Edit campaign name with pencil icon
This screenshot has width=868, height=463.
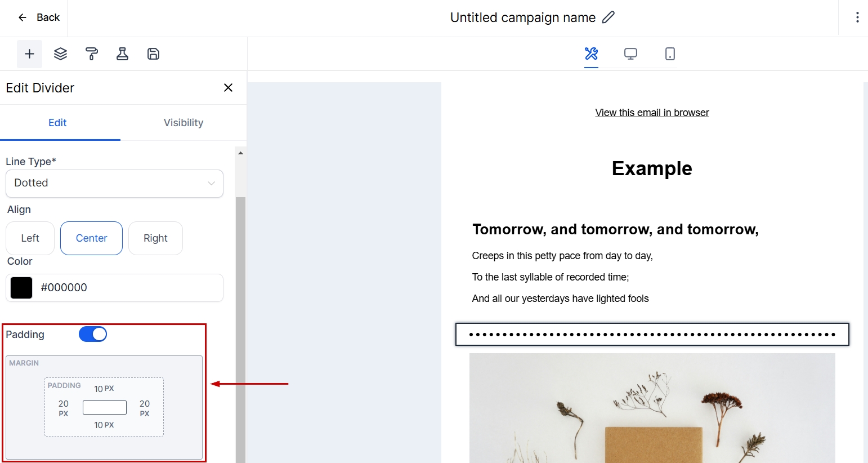click(x=609, y=17)
